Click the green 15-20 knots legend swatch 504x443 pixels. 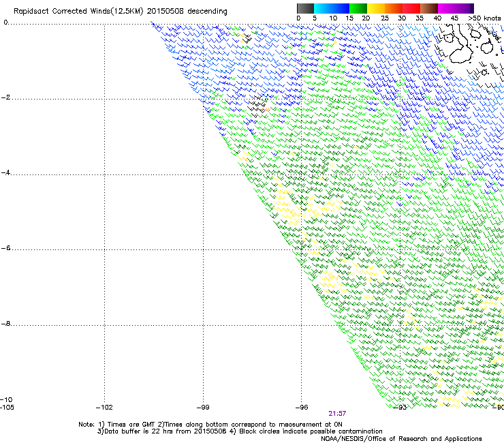[x=358, y=8]
